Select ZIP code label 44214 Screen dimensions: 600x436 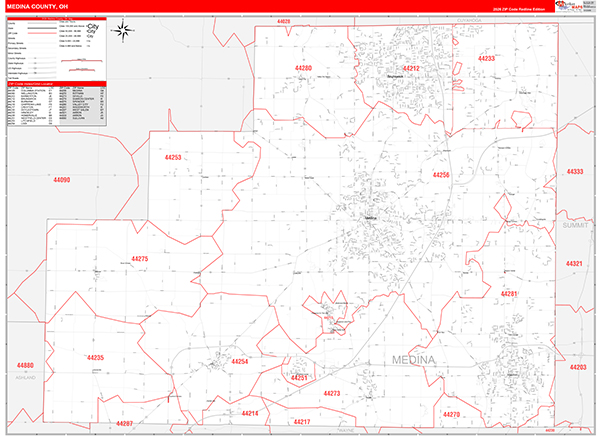pyautogui.click(x=250, y=413)
